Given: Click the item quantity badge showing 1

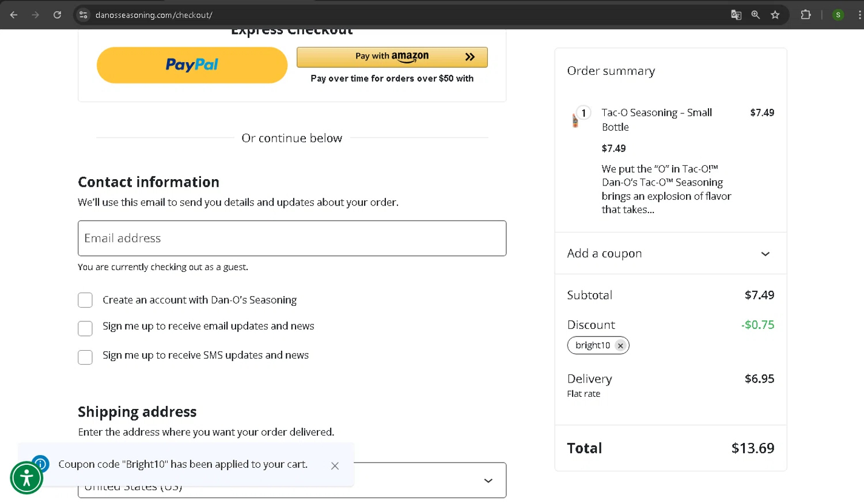Looking at the screenshot, I should click(583, 113).
